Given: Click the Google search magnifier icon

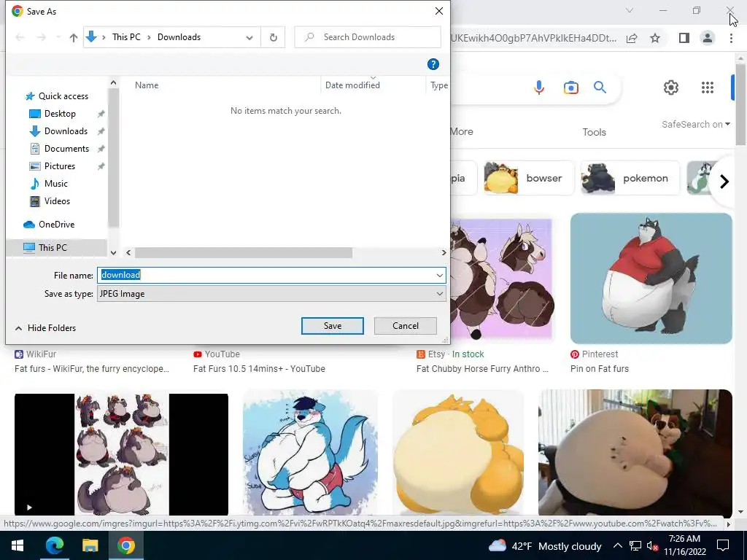Looking at the screenshot, I should point(600,87).
